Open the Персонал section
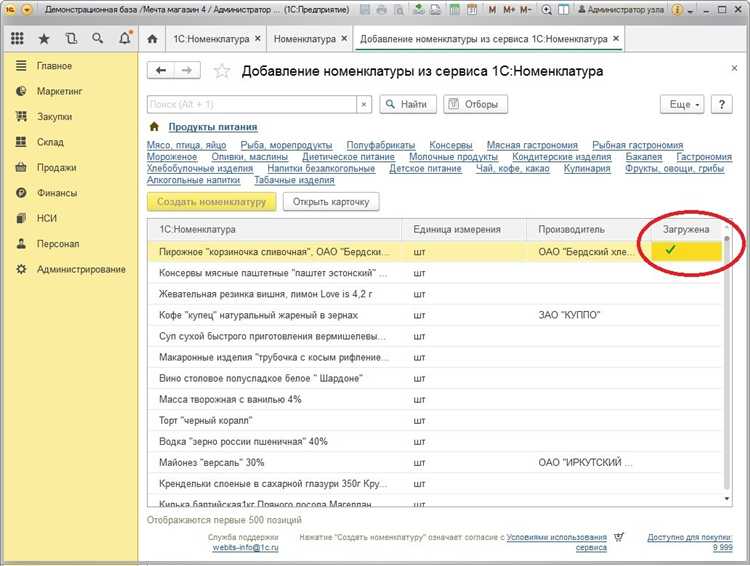This screenshot has width=750, height=566. tap(57, 244)
